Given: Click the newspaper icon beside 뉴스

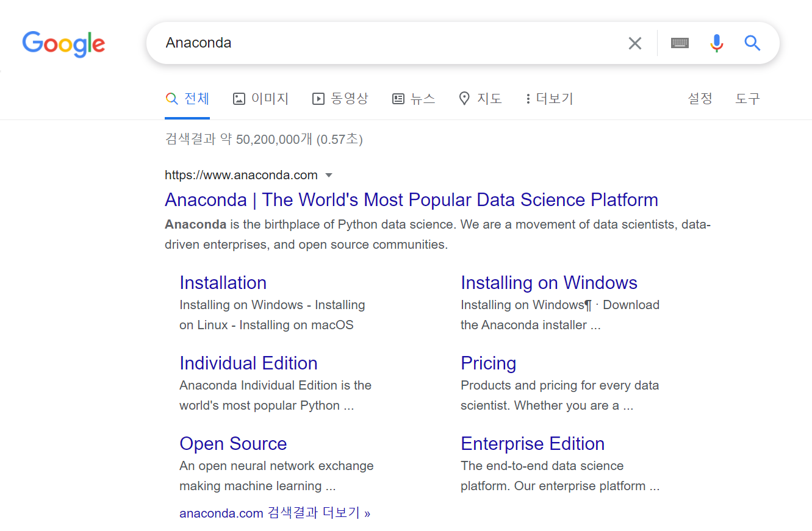Looking at the screenshot, I should coord(398,99).
